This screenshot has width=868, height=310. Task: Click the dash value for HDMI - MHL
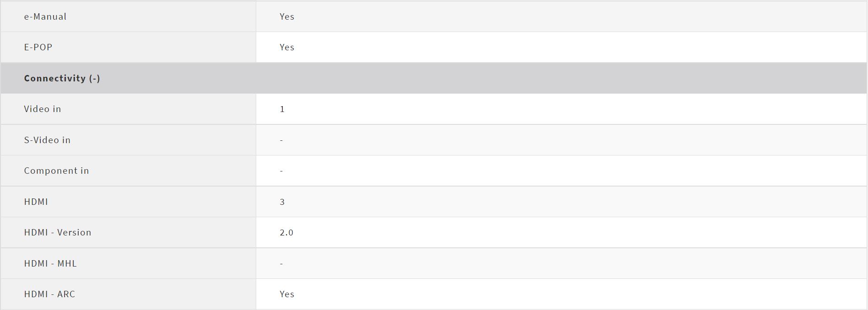tap(281, 263)
